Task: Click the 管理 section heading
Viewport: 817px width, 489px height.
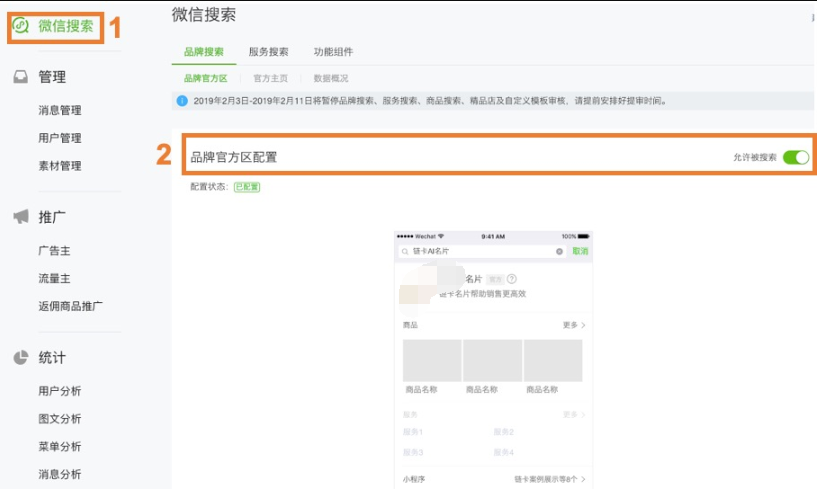Action: pos(52,77)
